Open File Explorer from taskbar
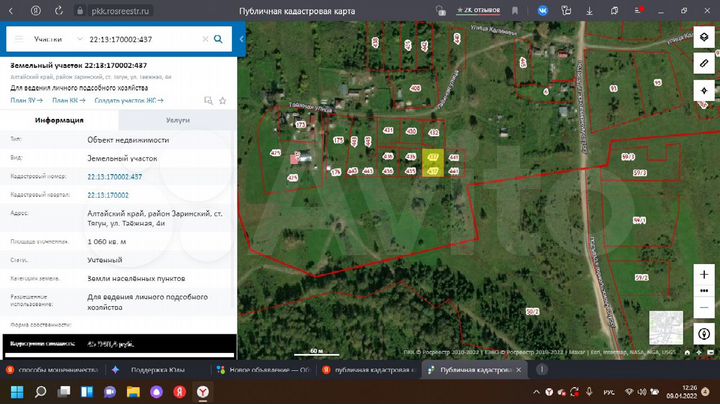The image size is (720, 404). point(133,392)
